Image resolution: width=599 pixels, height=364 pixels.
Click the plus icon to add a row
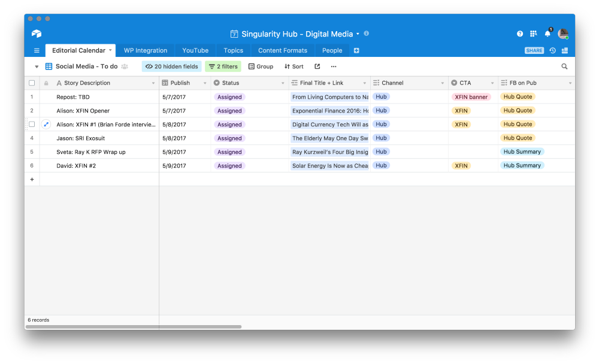pyautogui.click(x=32, y=179)
